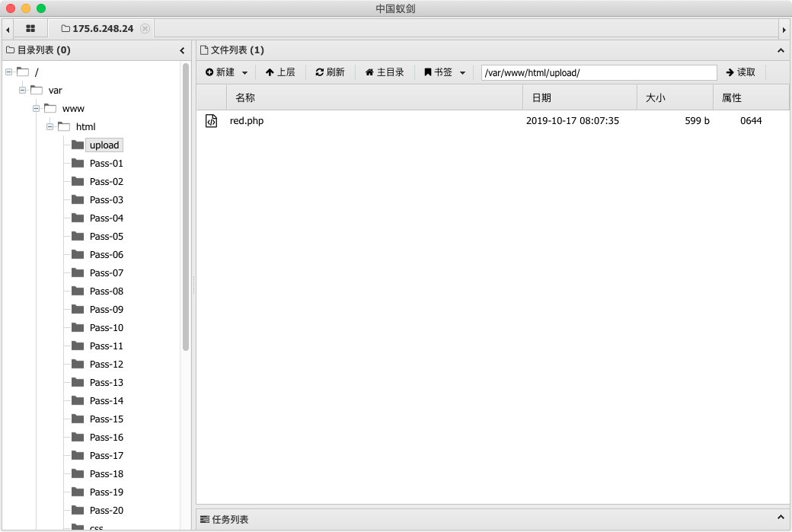Open the Pass-09 folder
The height and width of the screenshot is (532, 792).
pos(97,309)
